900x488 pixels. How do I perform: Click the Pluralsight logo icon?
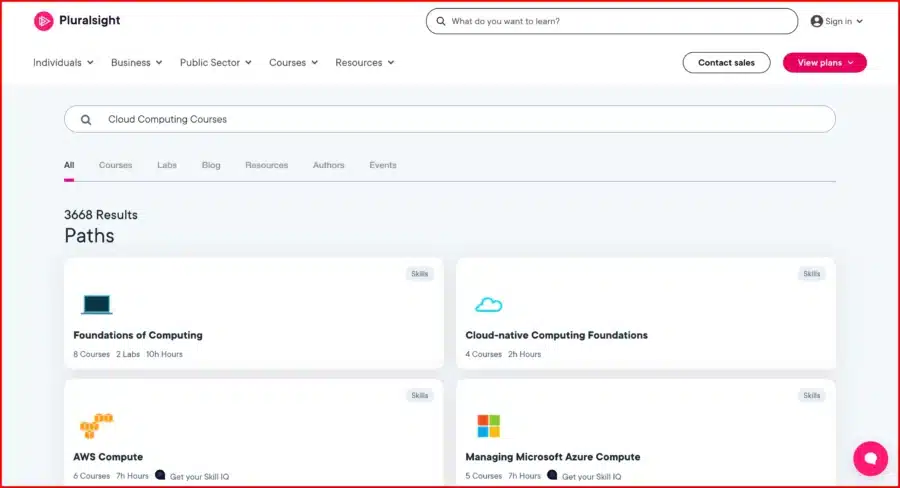pyautogui.click(x=43, y=21)
